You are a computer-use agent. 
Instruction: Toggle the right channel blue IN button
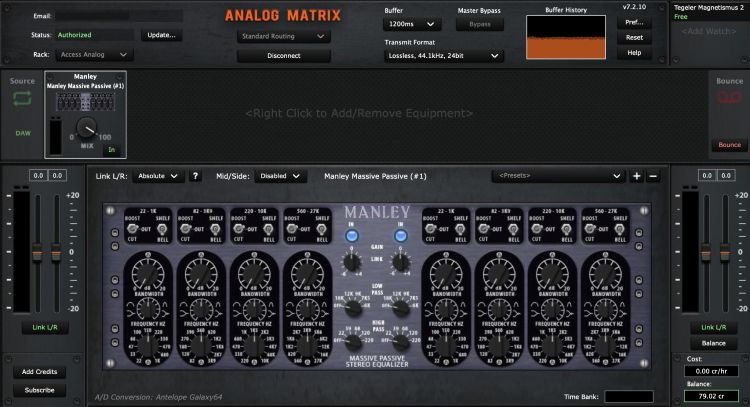[x=401, y=236]
